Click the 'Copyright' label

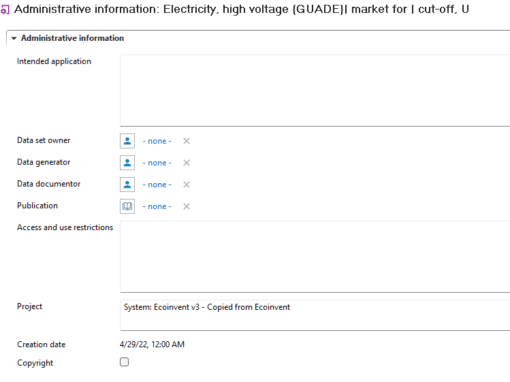point(35,363)
